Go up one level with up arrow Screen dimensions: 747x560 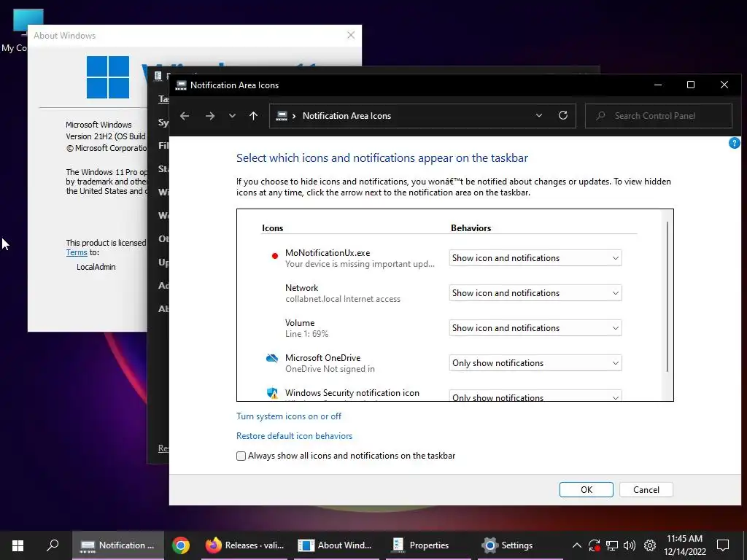click(x=253, y=116)
